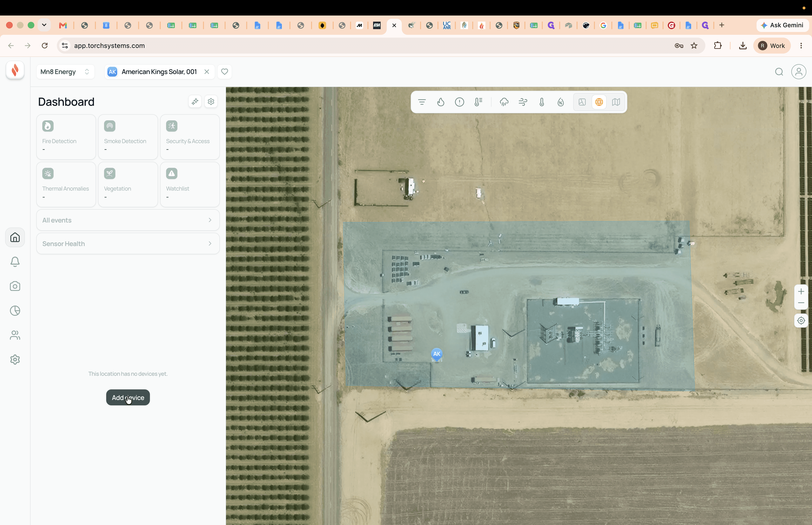The height and width of the screenshot is (525, 812).
Task: Recenter map with the locate icon
Action: (801, 321)
